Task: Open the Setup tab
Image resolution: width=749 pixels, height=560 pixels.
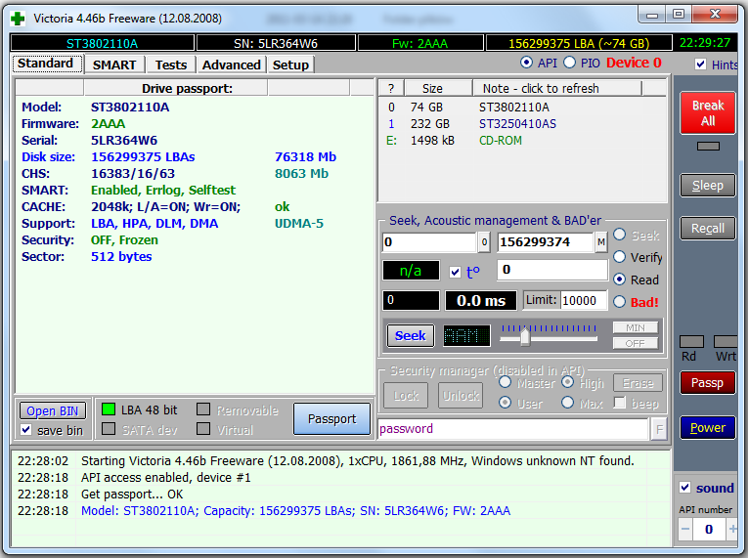Action: pos(291,65)
